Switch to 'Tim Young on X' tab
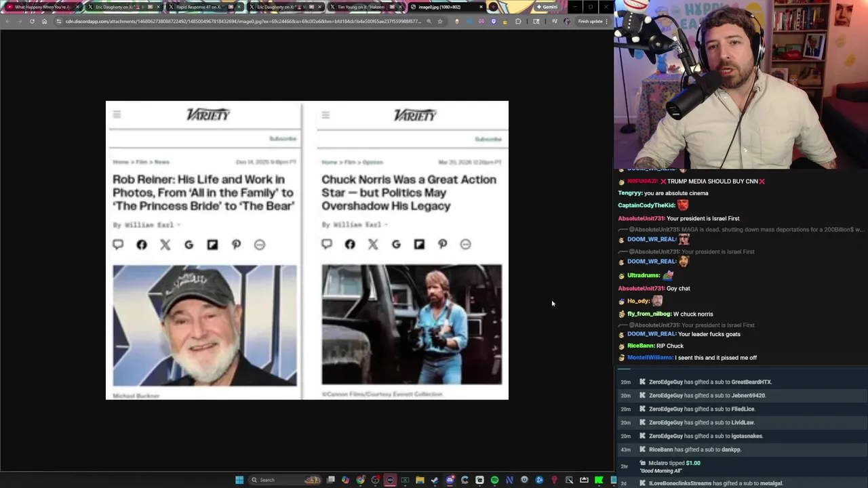 coord(365,7)
